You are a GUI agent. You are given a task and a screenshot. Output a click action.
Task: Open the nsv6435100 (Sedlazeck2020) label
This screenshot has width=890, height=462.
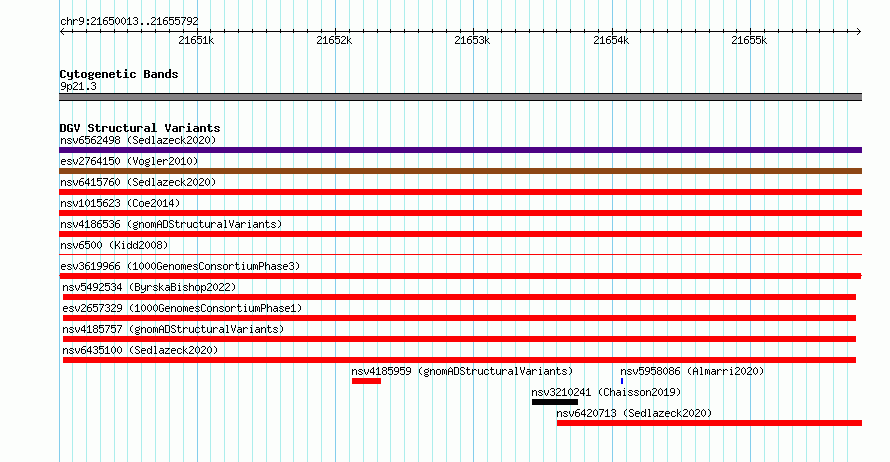(x=140, y=350)
